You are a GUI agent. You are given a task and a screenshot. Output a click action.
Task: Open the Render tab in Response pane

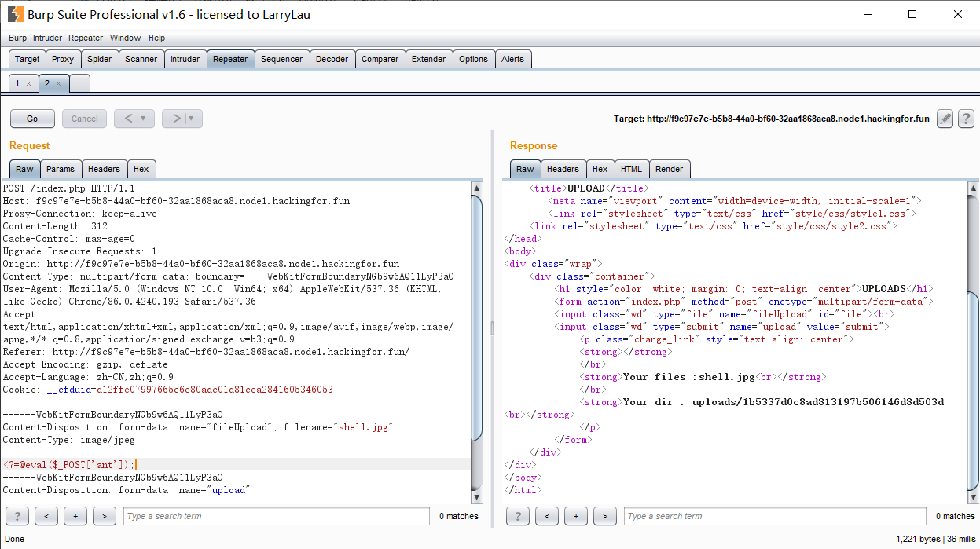pos(670,169)
